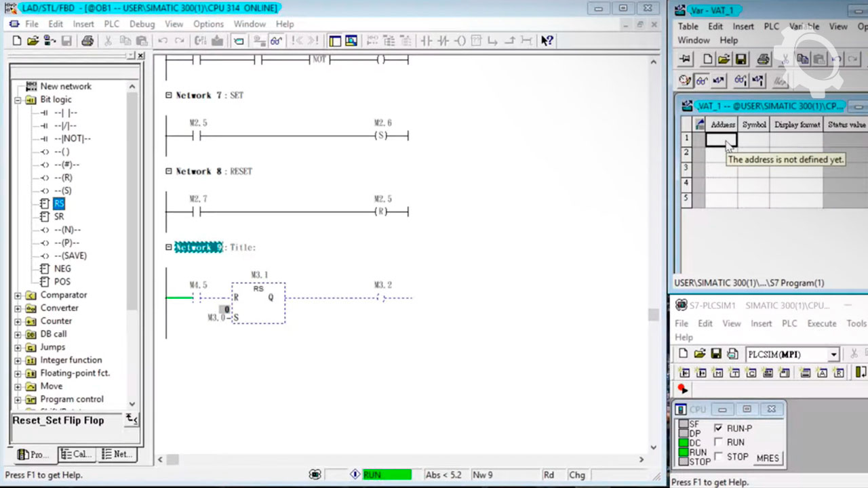The height and width of the screenshot is (488, 868).
Task: Open the Execute menu in PLCSIM
Action: 821,323
